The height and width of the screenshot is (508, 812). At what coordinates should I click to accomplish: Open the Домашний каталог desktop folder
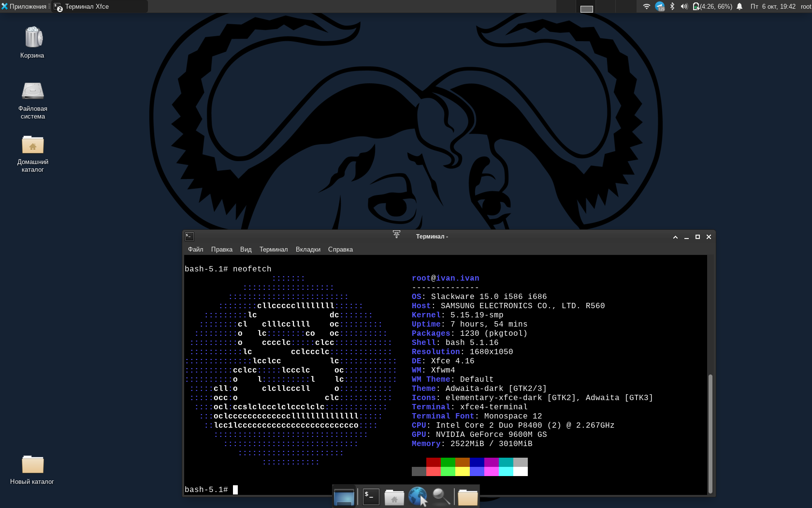pyautogui.click(x=33, y=153)
